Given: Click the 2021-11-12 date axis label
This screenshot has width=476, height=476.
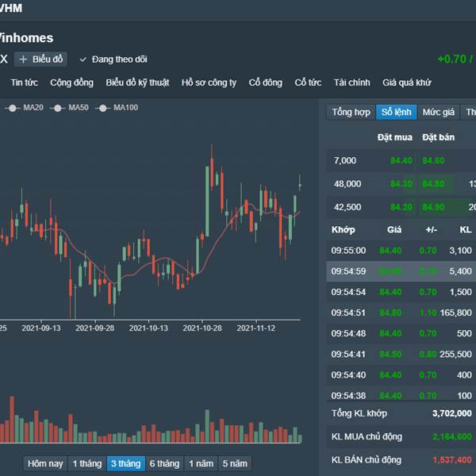Looking at the screenshot, I should coord(256,328).
